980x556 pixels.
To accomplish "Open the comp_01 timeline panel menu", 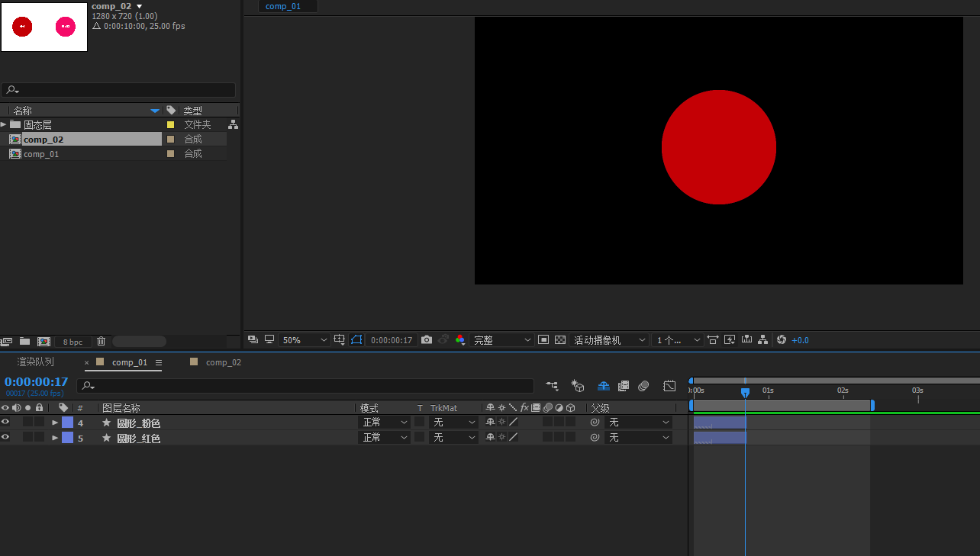I will [159, 362].
